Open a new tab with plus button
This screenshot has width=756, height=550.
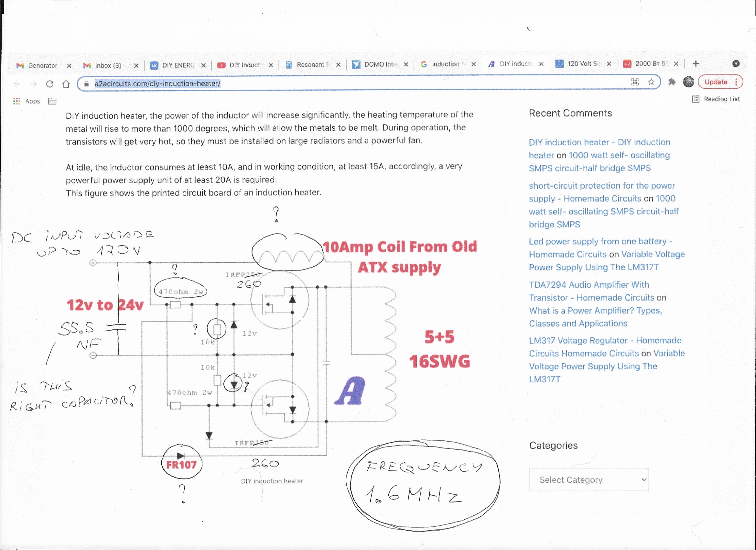[x=696, y=64]
